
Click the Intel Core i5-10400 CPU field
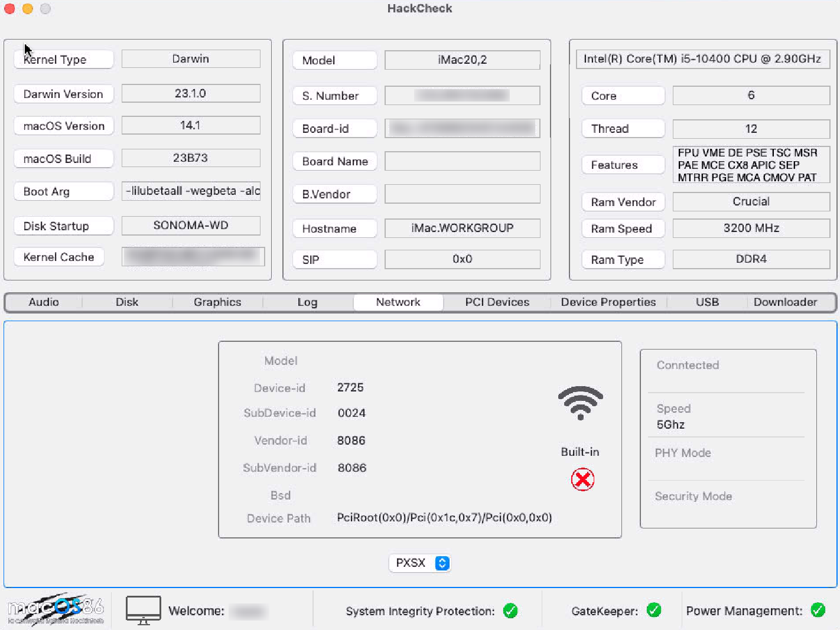point(703,58)
